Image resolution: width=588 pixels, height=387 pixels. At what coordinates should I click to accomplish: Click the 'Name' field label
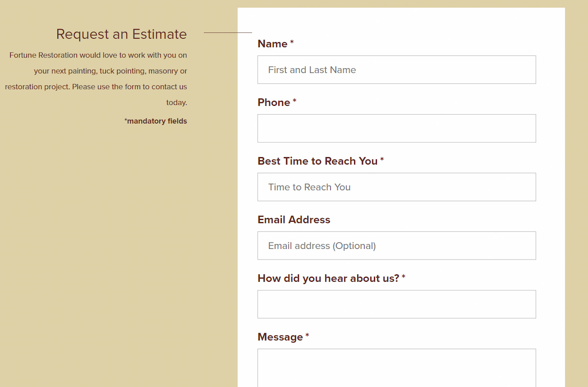272,44
